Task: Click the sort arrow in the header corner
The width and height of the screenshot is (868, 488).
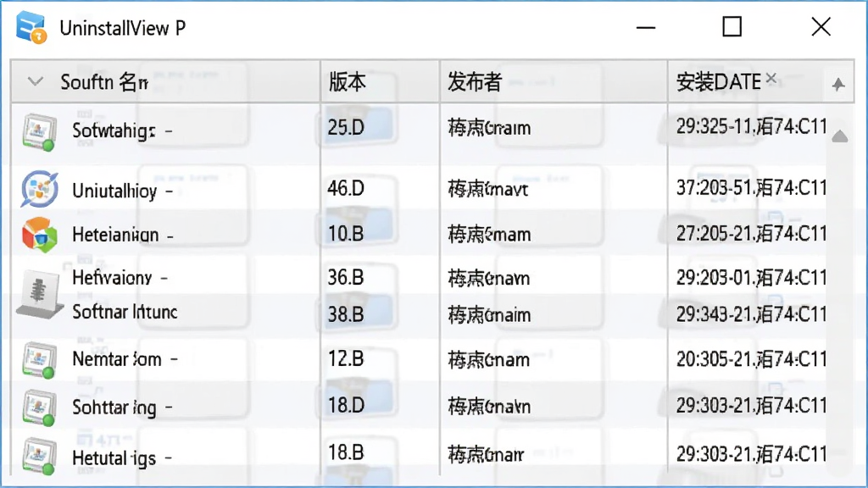Action: click(x=838, y=84)
